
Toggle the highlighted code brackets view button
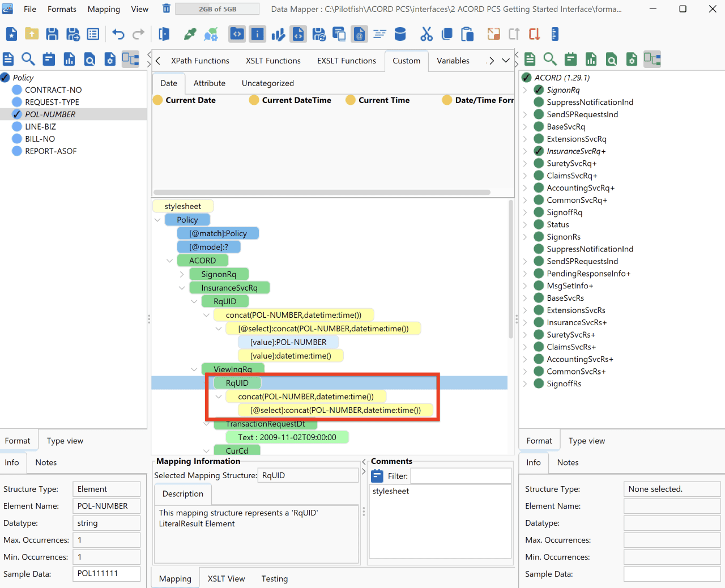click(x=237, y=34)
